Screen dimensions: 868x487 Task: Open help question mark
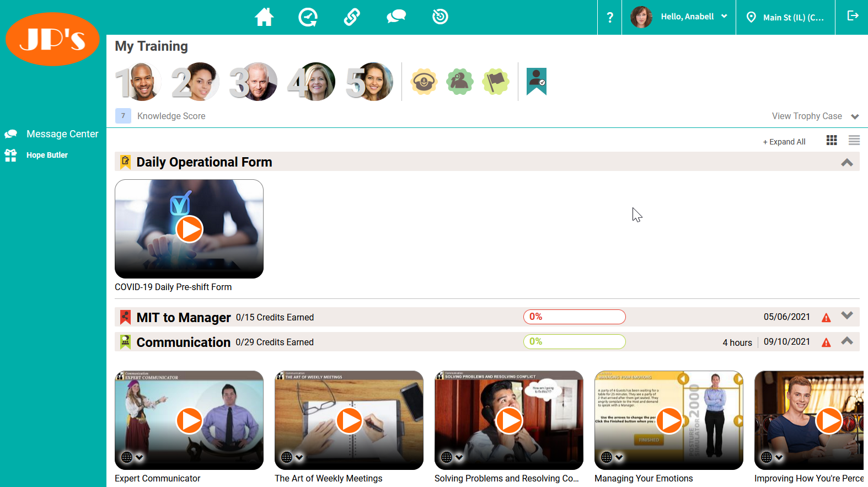610,18
